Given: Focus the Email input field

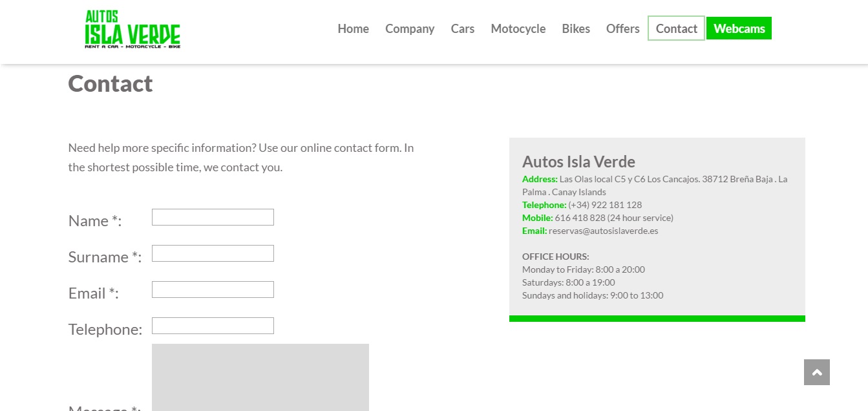Looking at the screenshot, I should pos(213,290).
